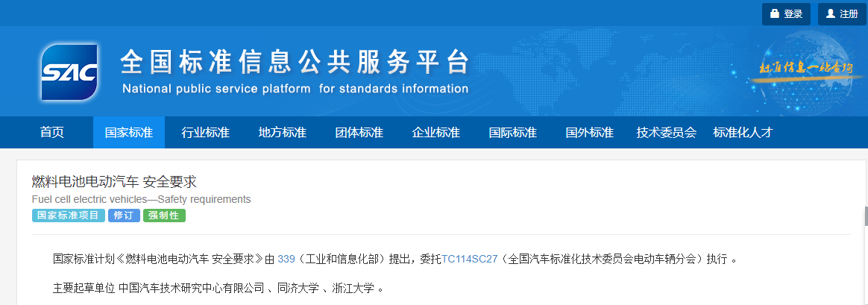Select the 企业标准 menu item
The image size is (868, 305).
pos(435,133)
